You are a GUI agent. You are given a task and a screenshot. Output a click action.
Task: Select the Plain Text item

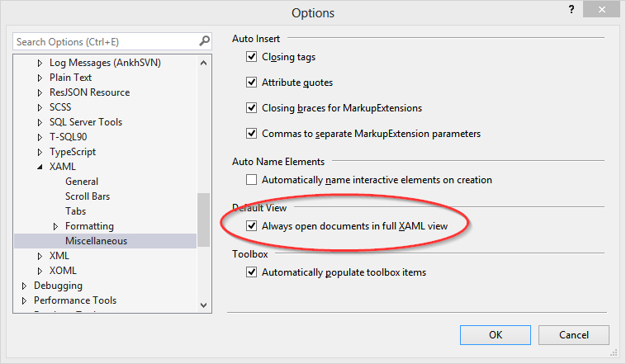[x=71, y=78]
